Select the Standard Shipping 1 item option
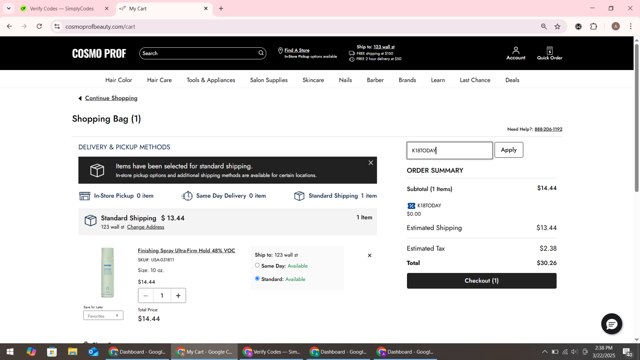This screenshot has width=640, height=360. pyautogui.click(x=335, y=196)
